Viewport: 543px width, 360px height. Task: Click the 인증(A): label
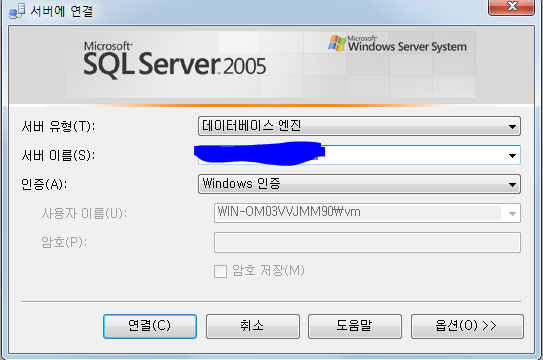click(x=44, y=184)
